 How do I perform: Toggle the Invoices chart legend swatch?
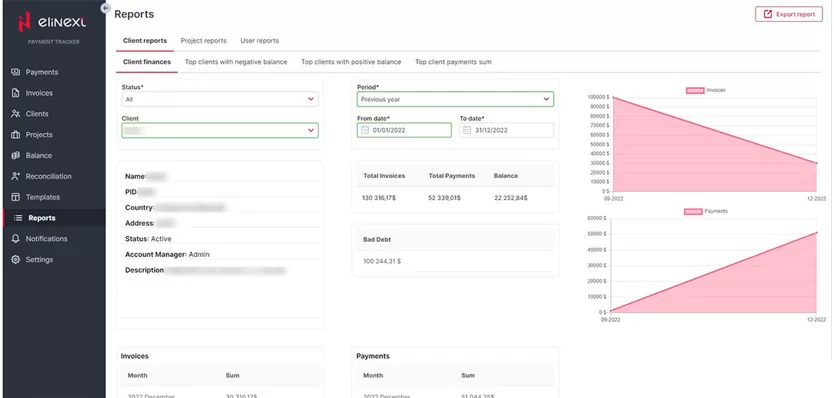(695, 90)
